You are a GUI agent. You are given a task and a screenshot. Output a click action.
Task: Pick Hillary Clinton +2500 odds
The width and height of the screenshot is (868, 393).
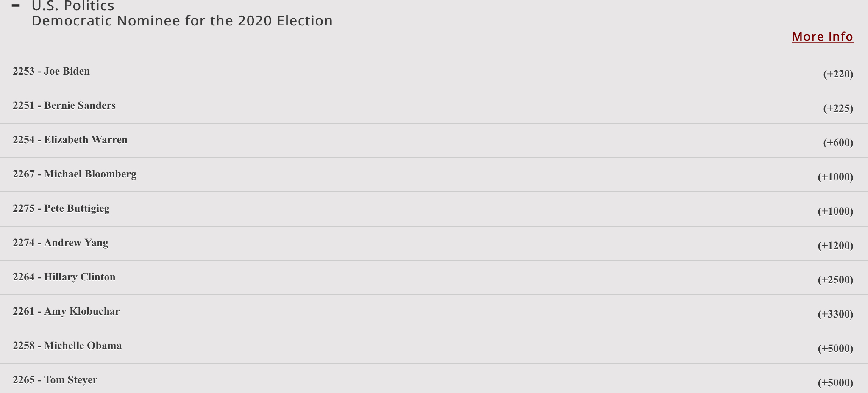click(835, 280)
